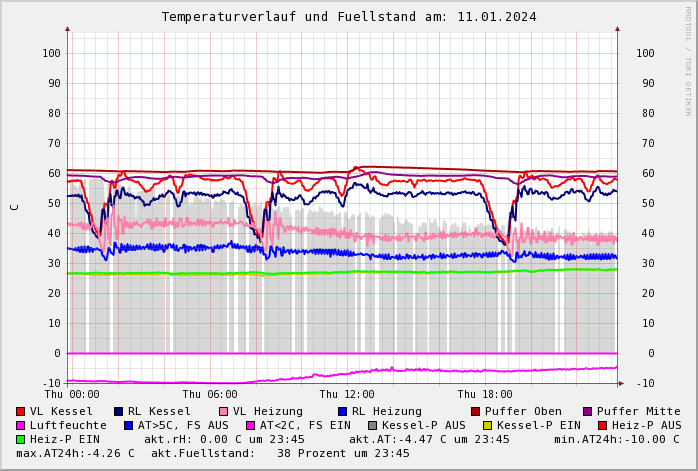This screenshot has width=698, height=471.
Task: Click the 'RL Heizung' legend label
Action: (386, 411)
